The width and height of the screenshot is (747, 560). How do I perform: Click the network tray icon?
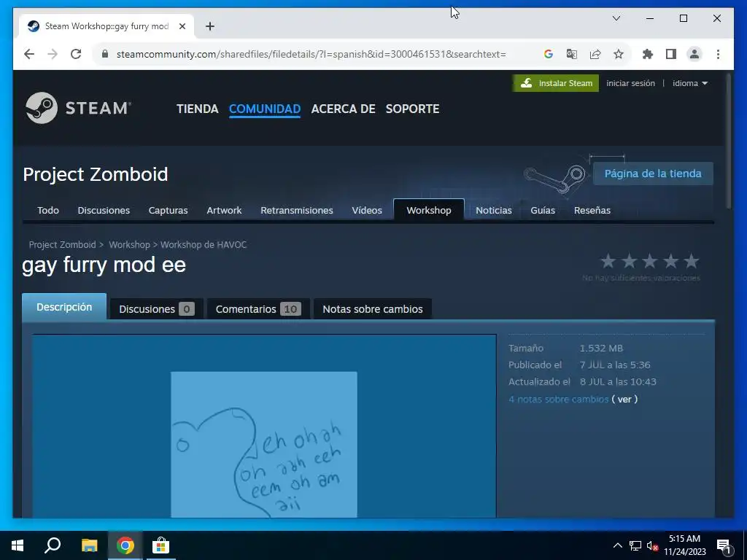[635, 545]
